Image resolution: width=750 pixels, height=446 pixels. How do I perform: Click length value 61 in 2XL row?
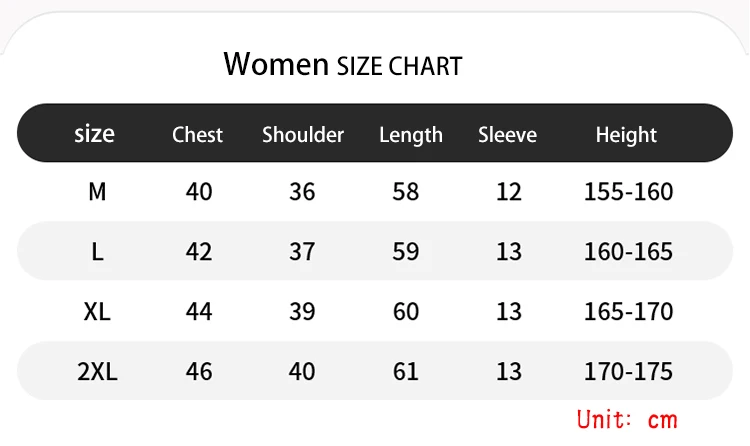[406, 371]
